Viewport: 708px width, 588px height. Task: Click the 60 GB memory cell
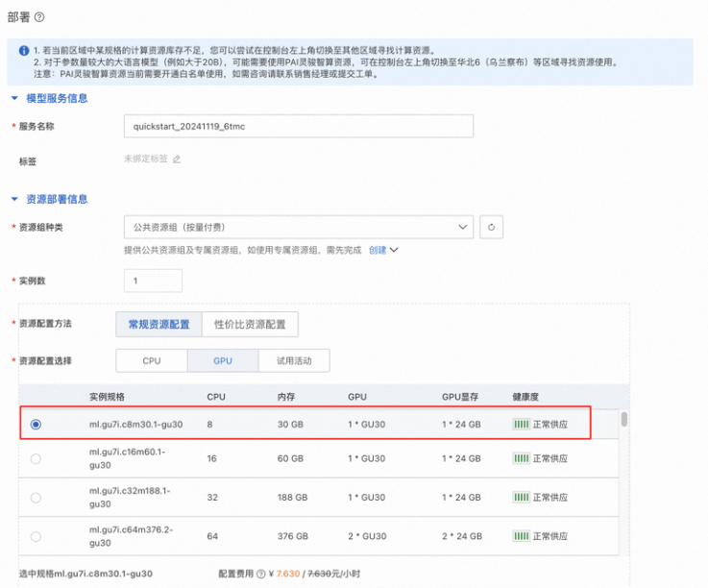click(x=290, y=458)
